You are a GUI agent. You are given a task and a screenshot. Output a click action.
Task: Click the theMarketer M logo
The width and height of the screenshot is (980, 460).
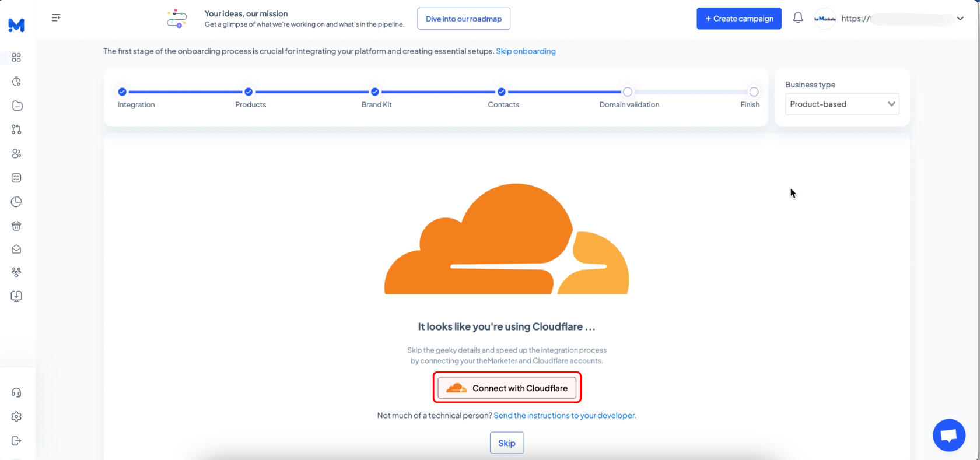(x=16, y=25)
